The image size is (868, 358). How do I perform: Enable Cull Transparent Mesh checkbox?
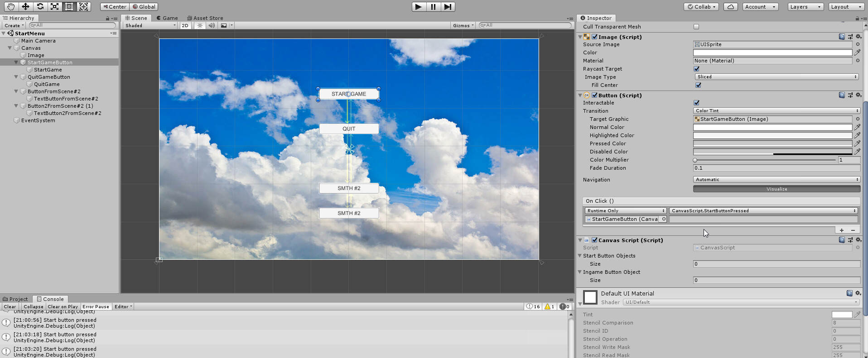click(x=696, y=27)
